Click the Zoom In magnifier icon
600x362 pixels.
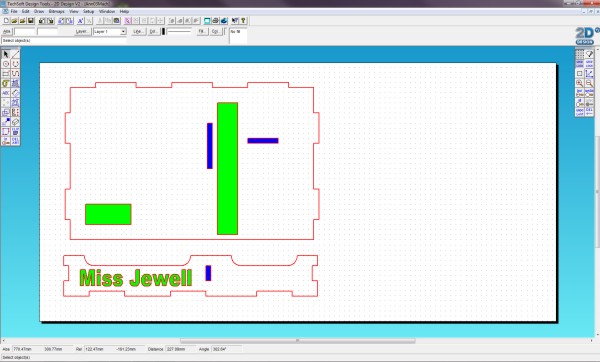pos(580,83)
